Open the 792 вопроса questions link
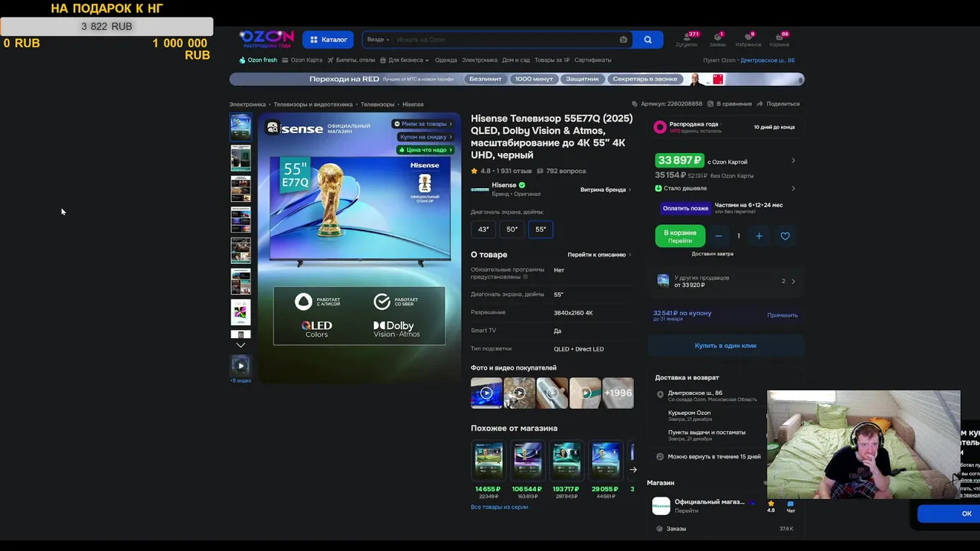Viewport: 980px width, 551px height. (561, 171)
